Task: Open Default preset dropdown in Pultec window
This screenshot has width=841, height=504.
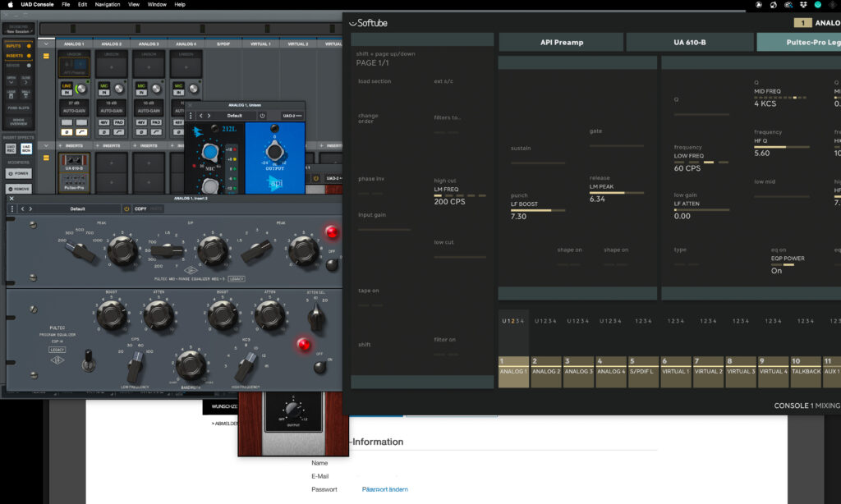Action: click(78, 208)
